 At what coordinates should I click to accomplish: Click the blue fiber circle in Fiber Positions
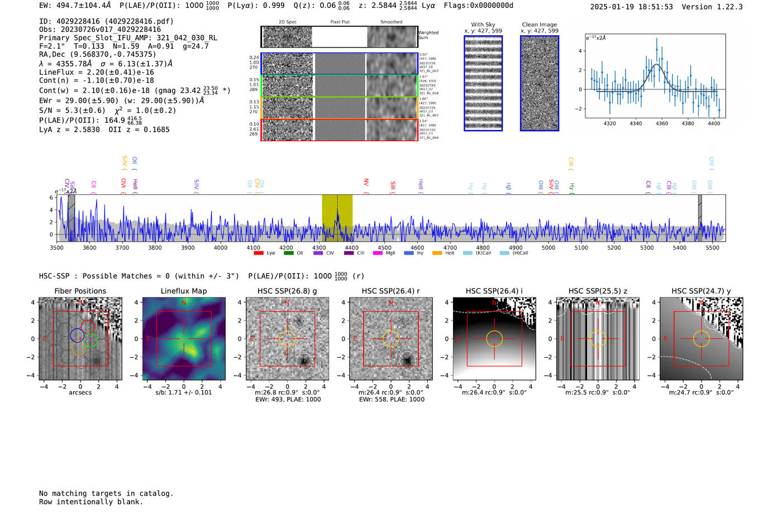[78, 336]
